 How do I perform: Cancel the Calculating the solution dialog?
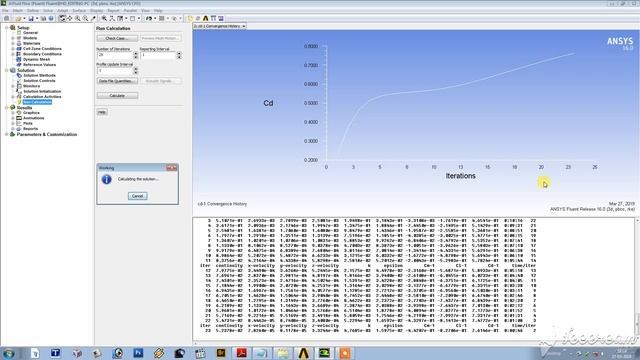tap(138, 196)
